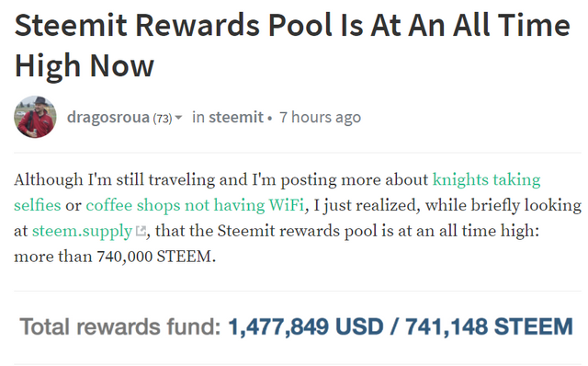Screen dimensions: 588x366
Task: Open the steemit category link
Action: (x=236, y=117)
